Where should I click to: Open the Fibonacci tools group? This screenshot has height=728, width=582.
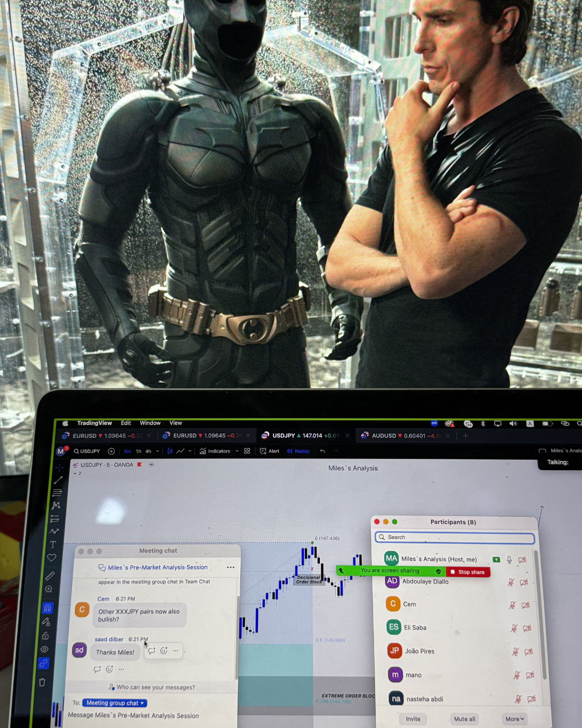point(57,493)
